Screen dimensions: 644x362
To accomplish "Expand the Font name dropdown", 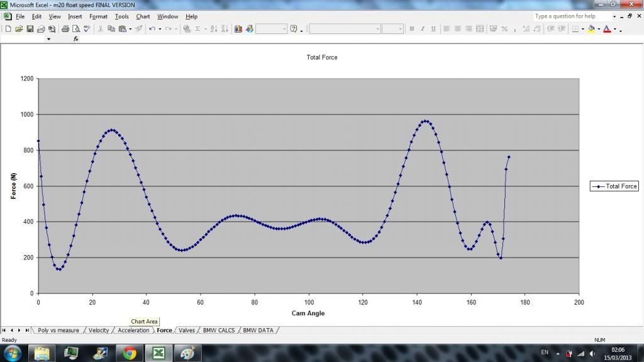I will 377,29.
